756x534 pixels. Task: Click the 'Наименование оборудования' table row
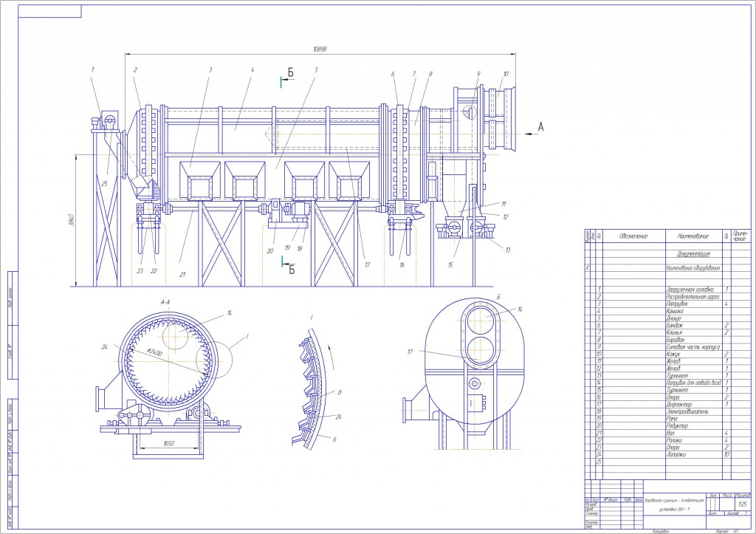[693, 268]
